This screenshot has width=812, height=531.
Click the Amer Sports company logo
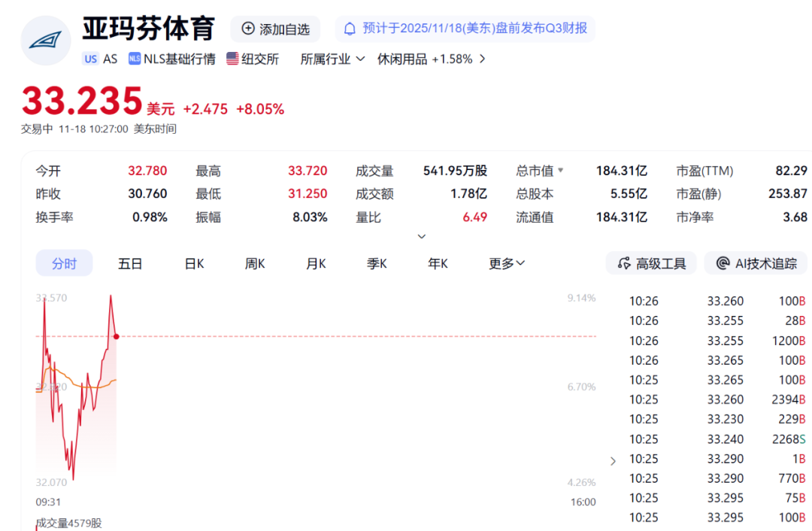click(46, 40)
